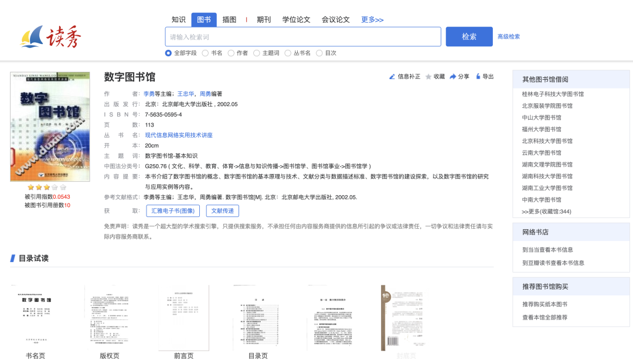Select the 全部字段 radio button
This screenshot has height=364, width=633.
[169, 53]
